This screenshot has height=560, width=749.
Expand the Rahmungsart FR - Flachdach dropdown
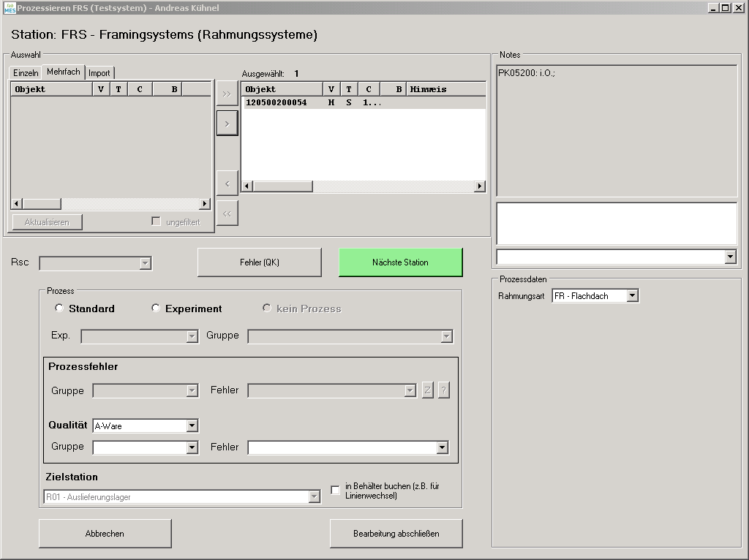[x=632, y=296]
